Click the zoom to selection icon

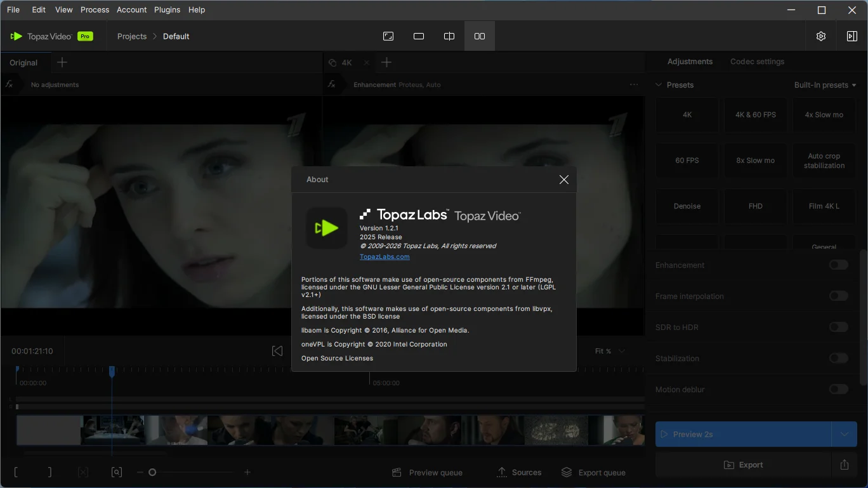coord(116,472)
